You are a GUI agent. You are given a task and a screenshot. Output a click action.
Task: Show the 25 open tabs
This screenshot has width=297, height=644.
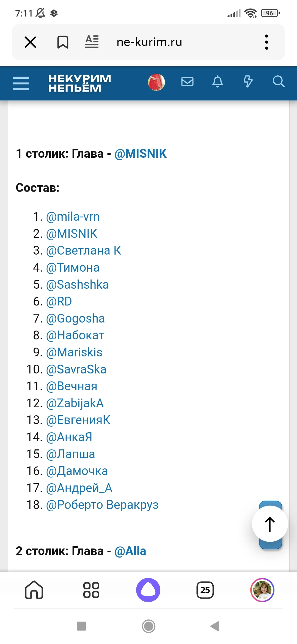(205, 590)
